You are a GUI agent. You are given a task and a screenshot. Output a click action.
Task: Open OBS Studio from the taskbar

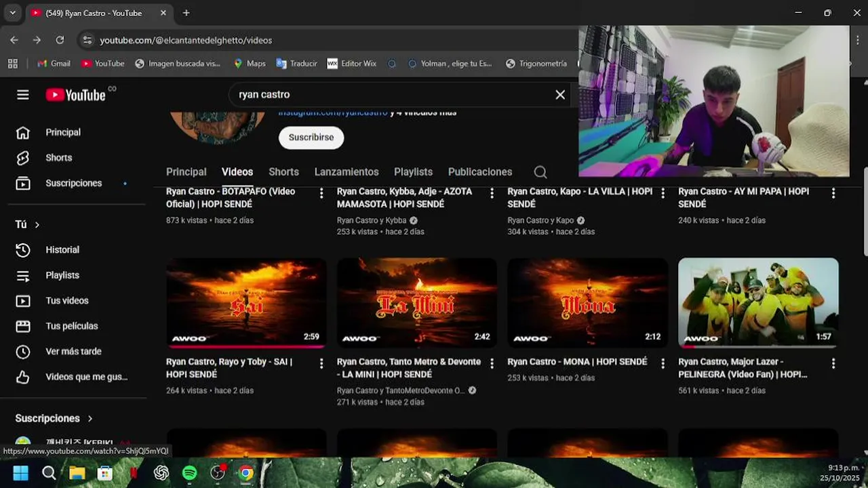click(218, 473)
